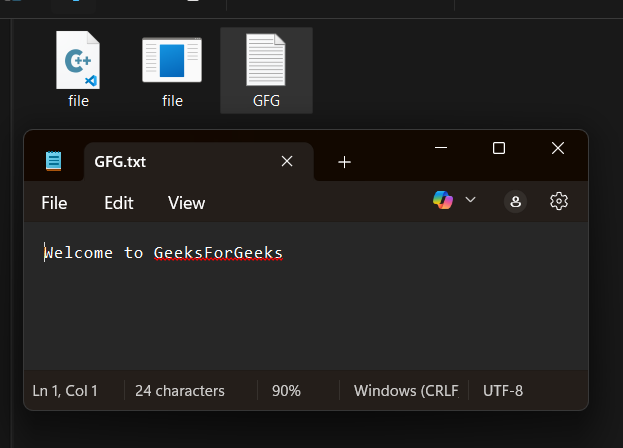
Task: Click Ln 1, Col 1 position indicator
Action: (65, 391)
